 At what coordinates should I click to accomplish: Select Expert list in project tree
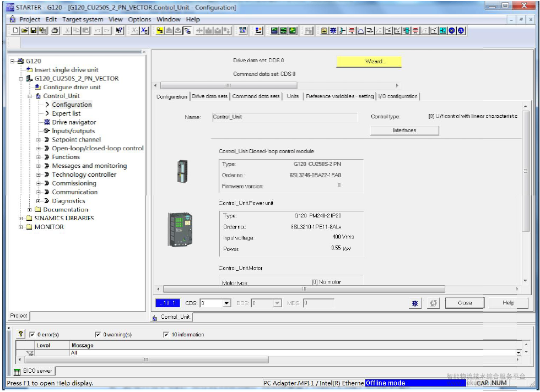[x=66, y=113]
